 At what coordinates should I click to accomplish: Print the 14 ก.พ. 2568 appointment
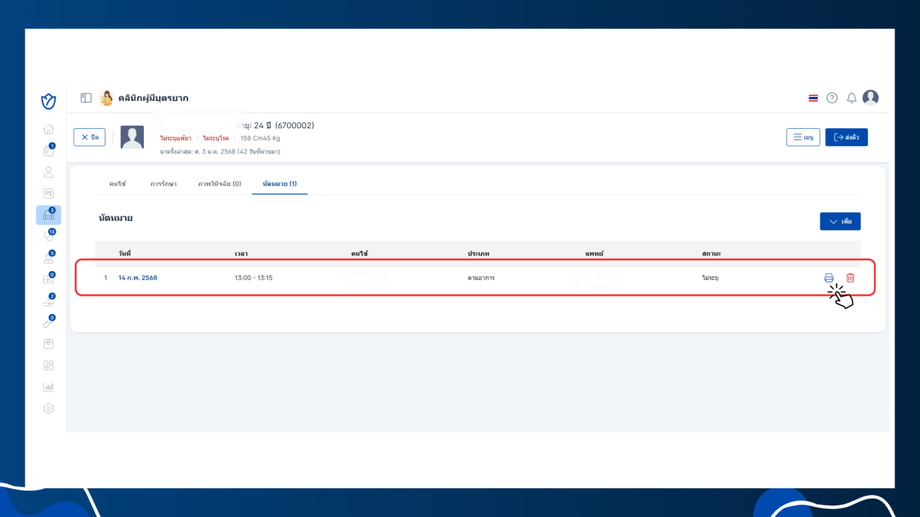point(828,278)
